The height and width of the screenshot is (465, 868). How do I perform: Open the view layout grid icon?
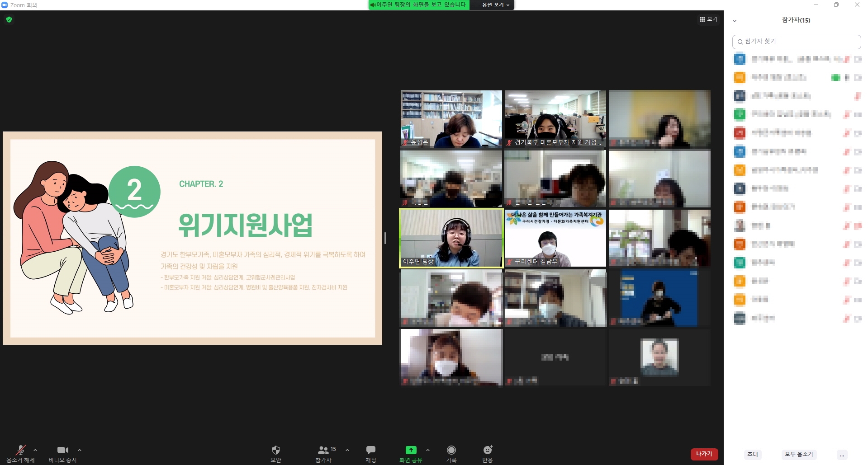pyautogui.click(x=708, y=19)
